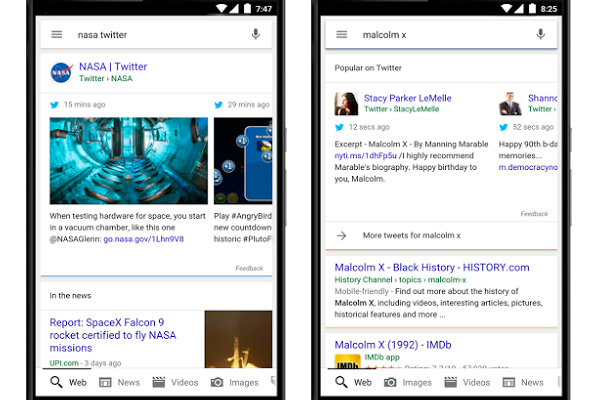Viewport: 600px width, 400px height.
Task: Select News tab on the NASA results phone
Action: pyautogui.click(x=119, y=382)
